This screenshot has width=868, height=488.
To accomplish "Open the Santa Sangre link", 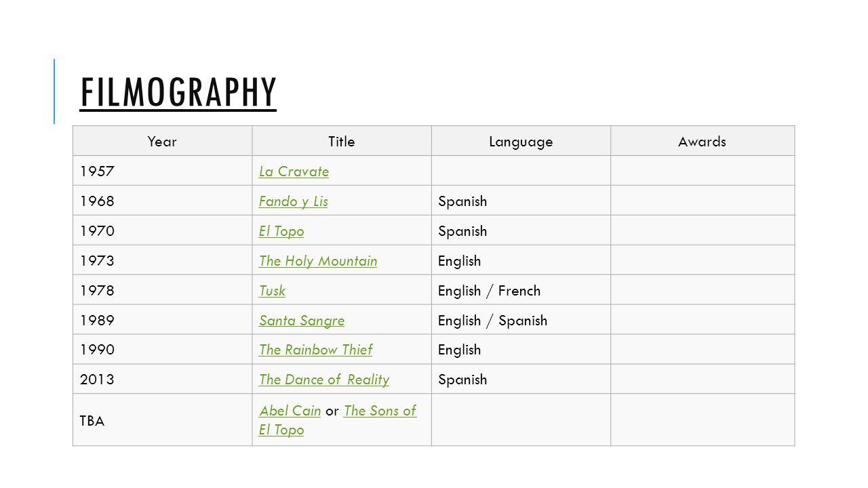I will pyautogui.click(x=302, y=321).
